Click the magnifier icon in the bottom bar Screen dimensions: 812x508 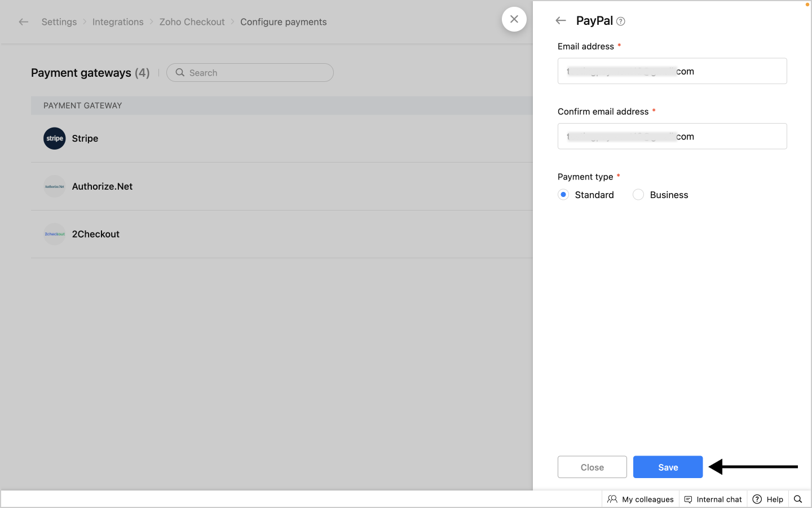pos(798,499)
